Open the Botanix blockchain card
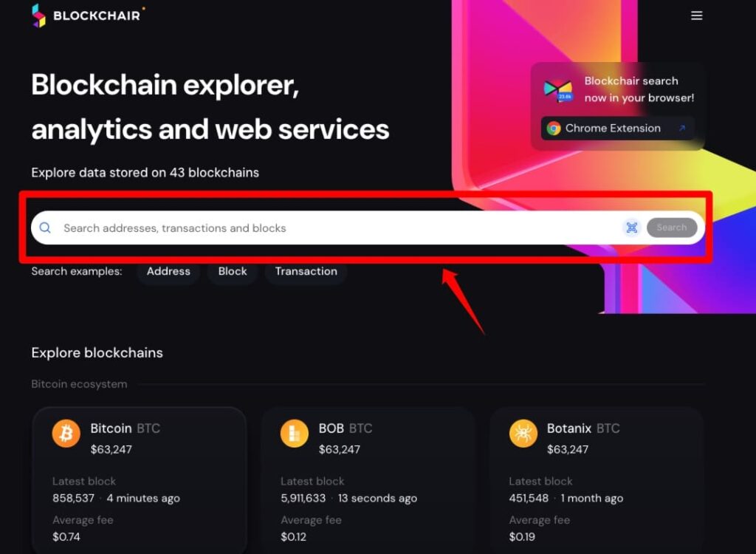756x554 pixels. [597, 480]
